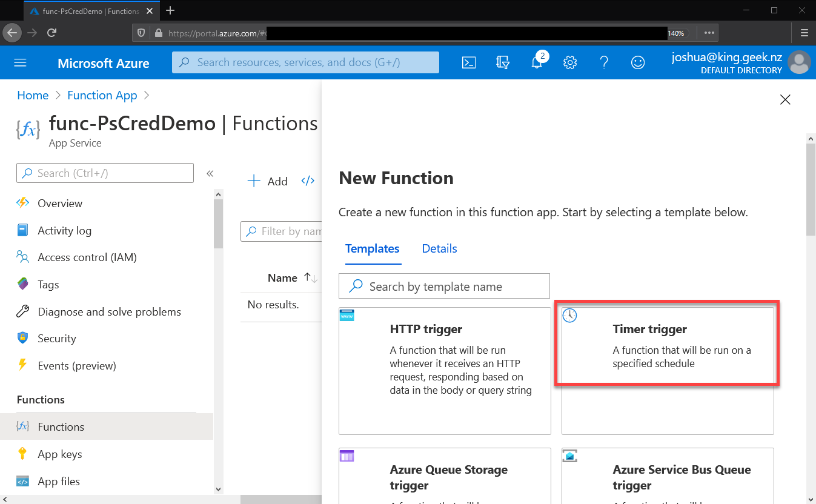Collapse the left sidebar menu
816x504 pixels.
coord(210,173)
